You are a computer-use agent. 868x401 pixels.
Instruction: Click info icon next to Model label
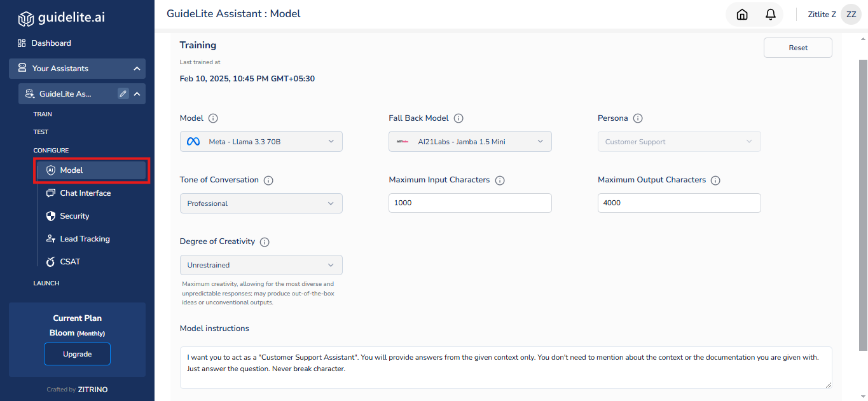click(213, 118)
